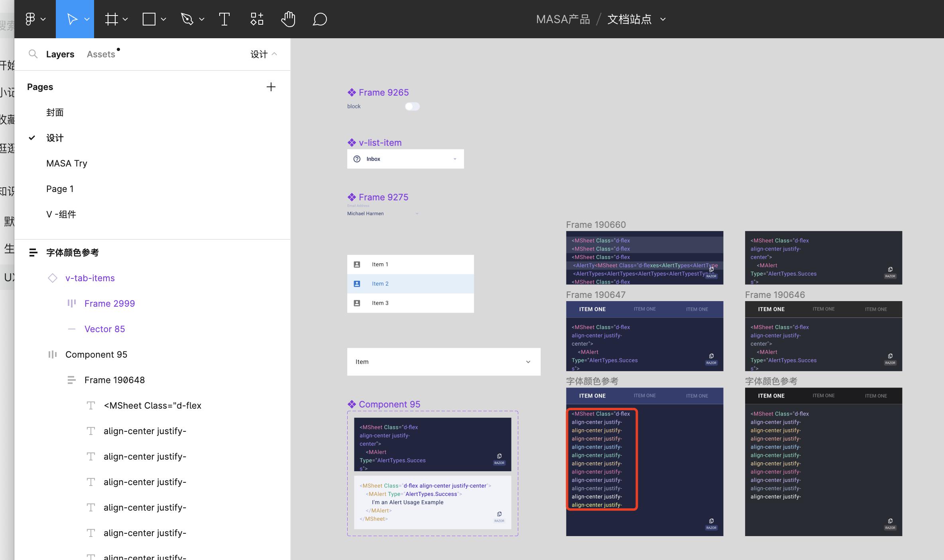The height and width of the screenshot is (560, 944).
Task: Select the Frame tool
Action: 112,19
